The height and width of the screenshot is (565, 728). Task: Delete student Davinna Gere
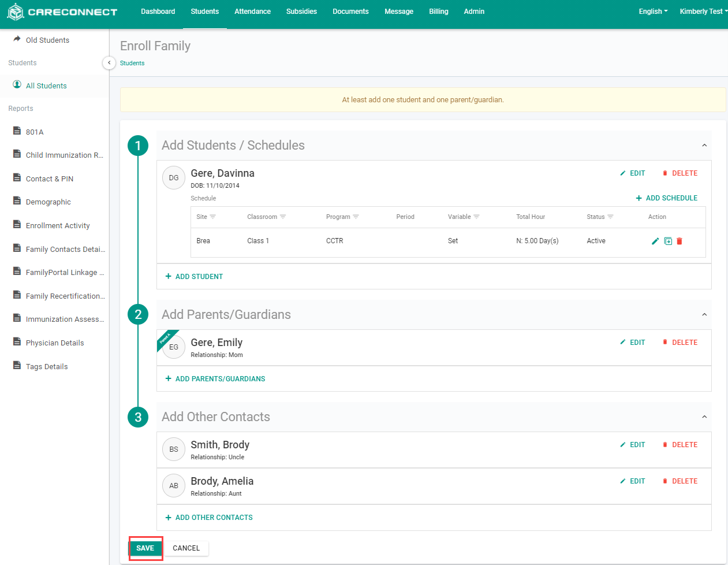680,173
